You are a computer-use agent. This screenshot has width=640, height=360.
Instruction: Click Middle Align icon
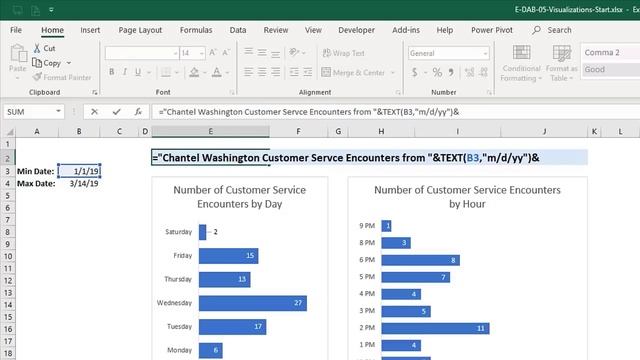[x=262, y=52]
